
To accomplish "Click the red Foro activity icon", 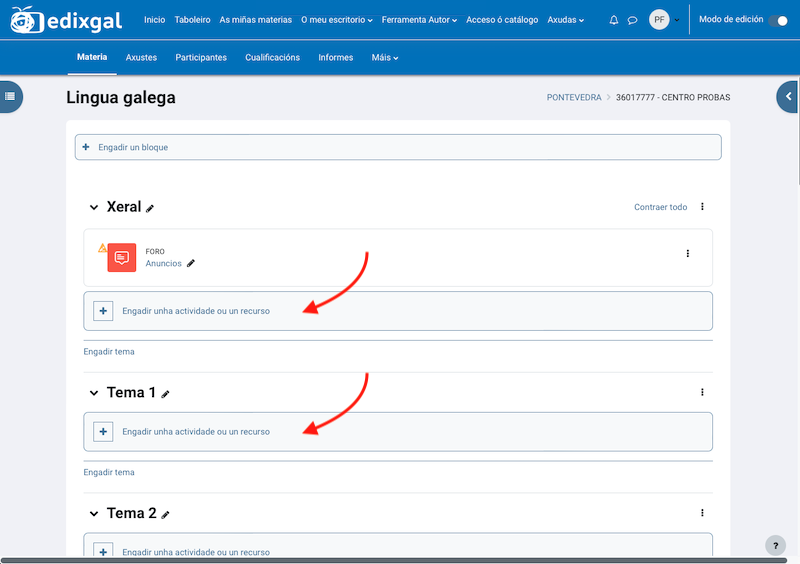I will pos(121,258).
